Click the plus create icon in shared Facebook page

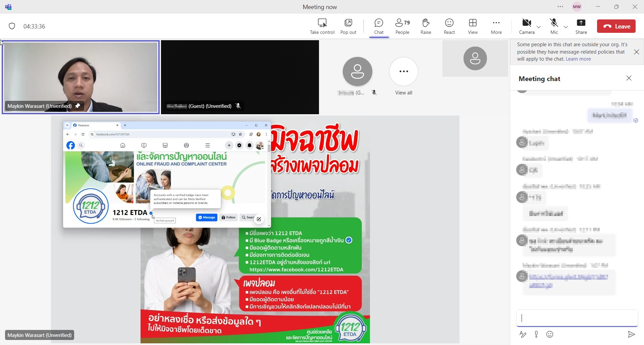[x=229, y=145]
